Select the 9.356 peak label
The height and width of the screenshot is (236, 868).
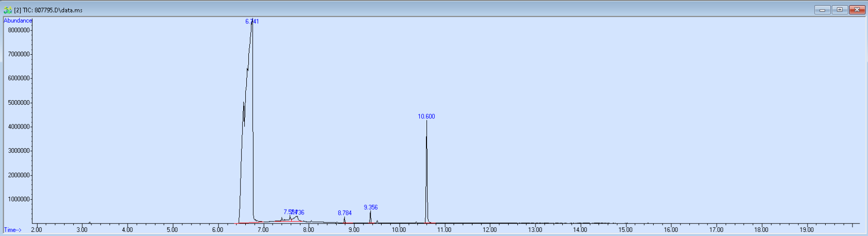[371, 208]
